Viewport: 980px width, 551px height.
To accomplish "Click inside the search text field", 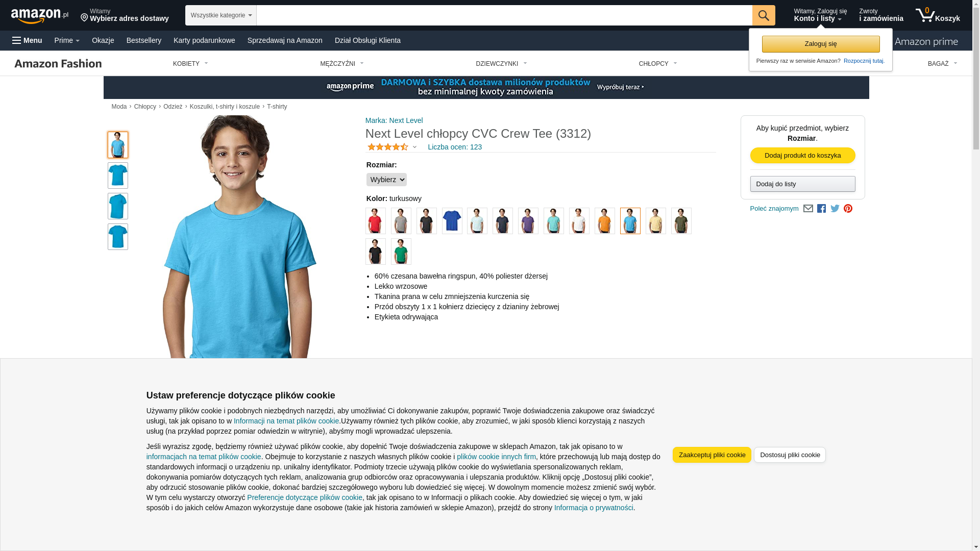I will pos(504,15).
